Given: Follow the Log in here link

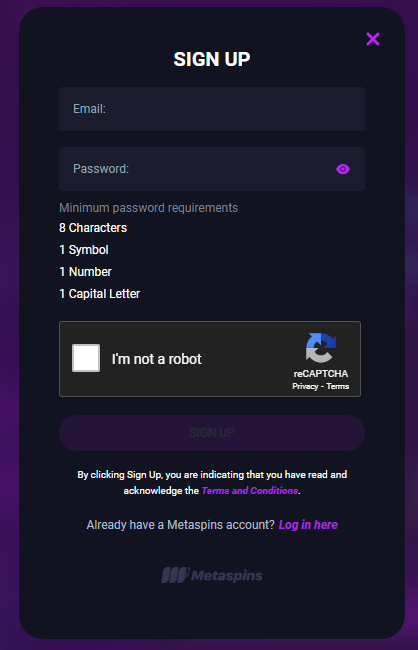Looking at the screenshot, I should tap(308, 525).
